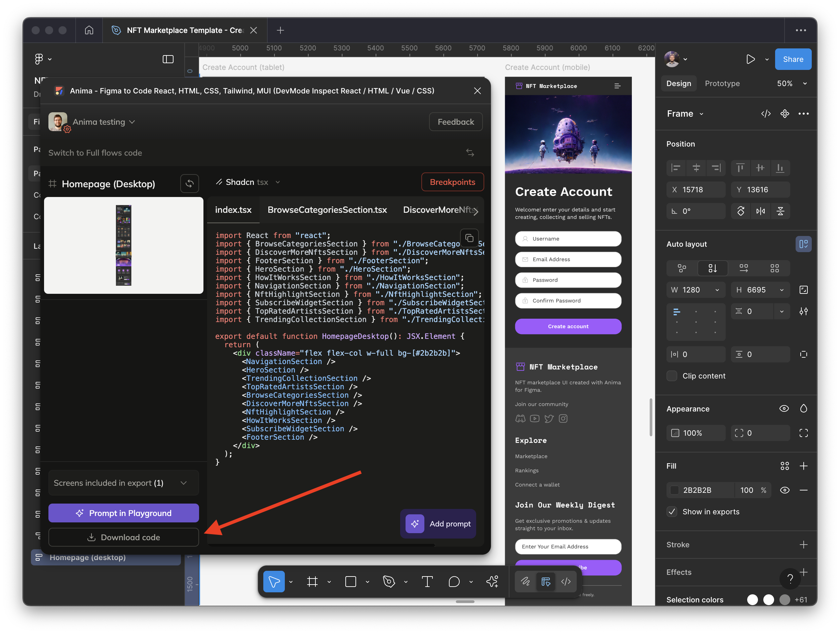Open Frame more options ellipsis
Image resolution: width=840 pixels, height=634 pixels.
click(804, 114)
